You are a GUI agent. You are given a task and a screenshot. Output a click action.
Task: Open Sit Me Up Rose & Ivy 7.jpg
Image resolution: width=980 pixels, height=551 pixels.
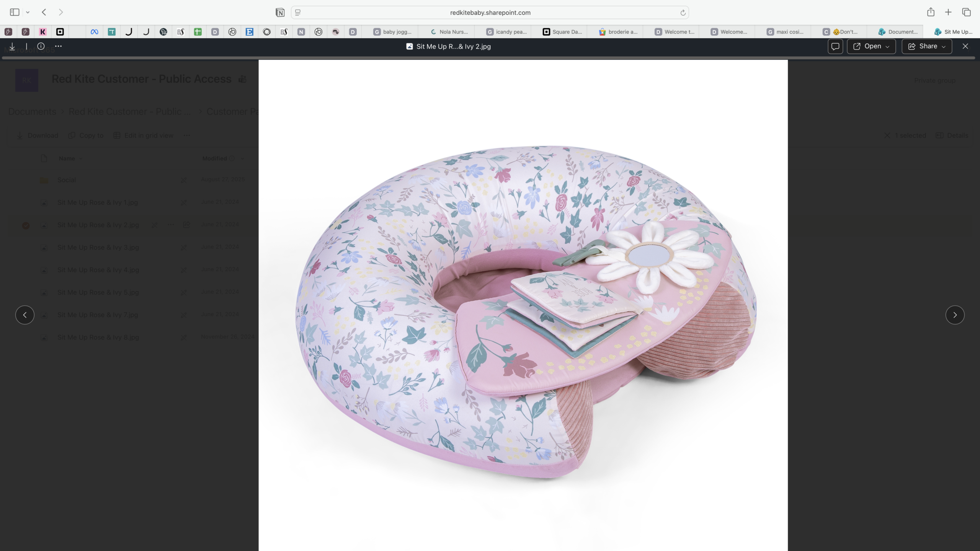(x=98, y=315)
